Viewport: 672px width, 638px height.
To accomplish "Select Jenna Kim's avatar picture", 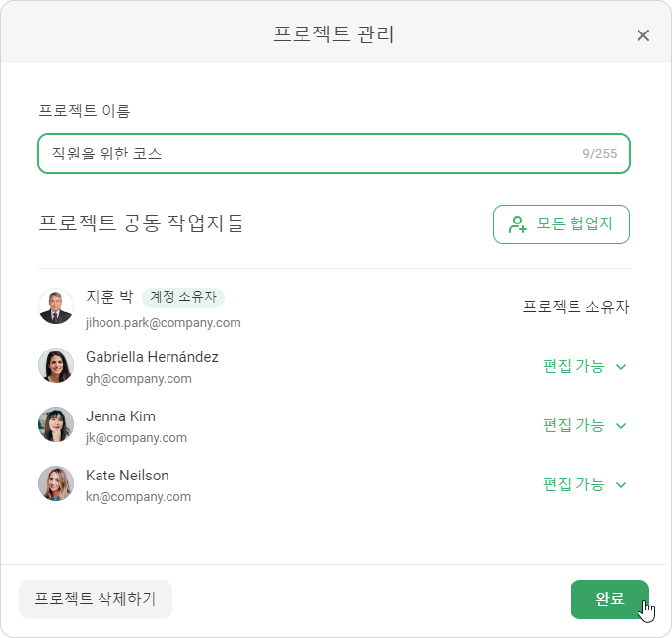I will click(x=56, y=424).
